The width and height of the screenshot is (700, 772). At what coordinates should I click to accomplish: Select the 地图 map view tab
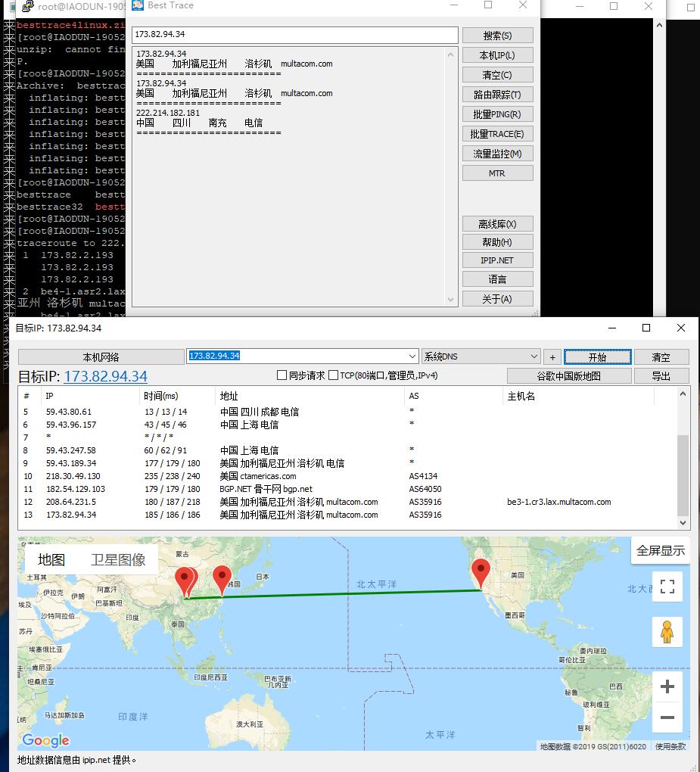point(51,560)
